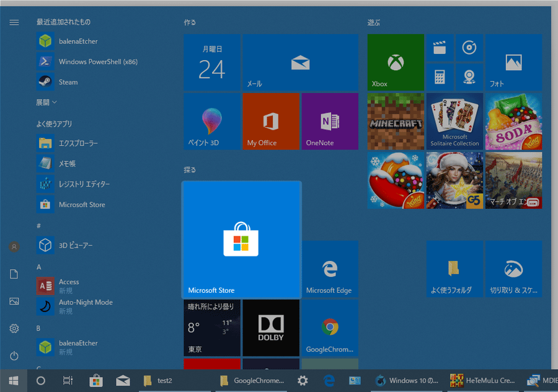
Task: Open the Movies & TV clapperboard tile
Action: point(440,47)
